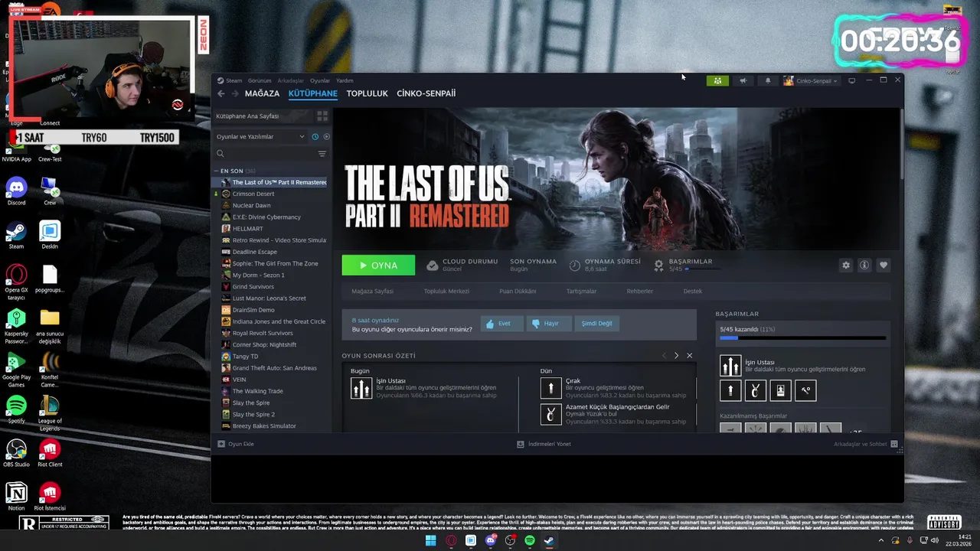
Task: Switch Steam to Big Picture mode icon
Action: pos(851,80)
